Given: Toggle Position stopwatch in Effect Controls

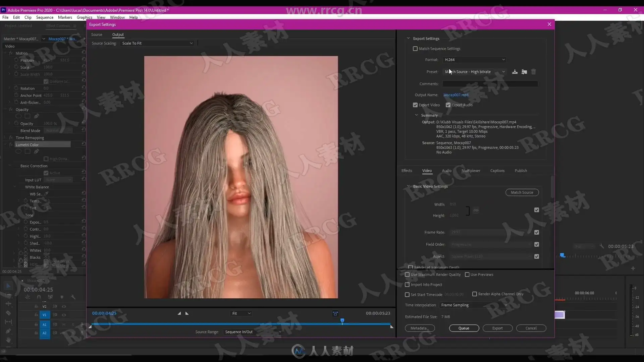Looking at the screenshot, I should pyautogui.click(x=16, y=60).
